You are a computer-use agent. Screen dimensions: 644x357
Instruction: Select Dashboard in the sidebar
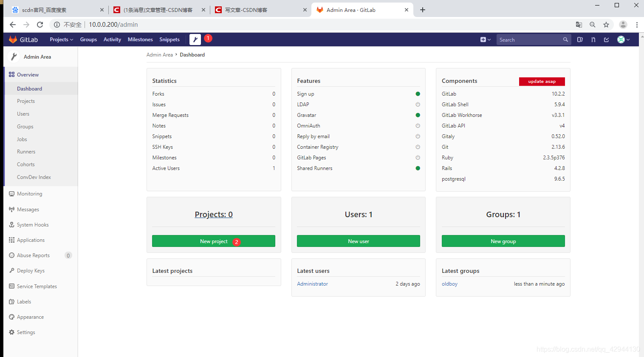pos(41,88)
